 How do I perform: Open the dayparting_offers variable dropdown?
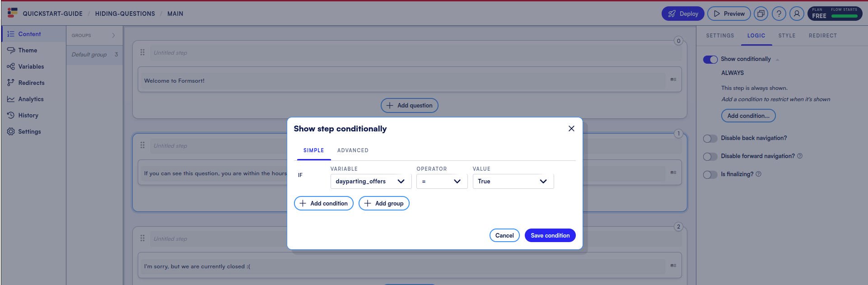tap(370, 181)
